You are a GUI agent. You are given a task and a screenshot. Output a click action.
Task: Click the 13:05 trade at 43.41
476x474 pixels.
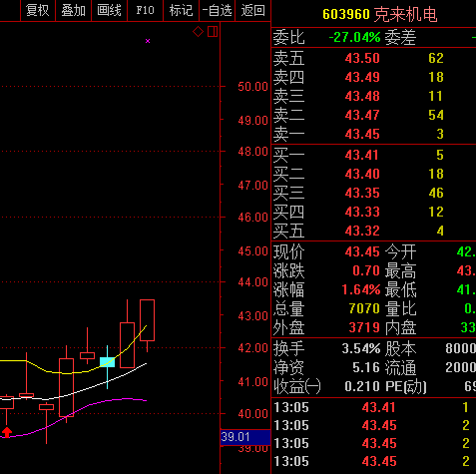click(x=374, y=407)
